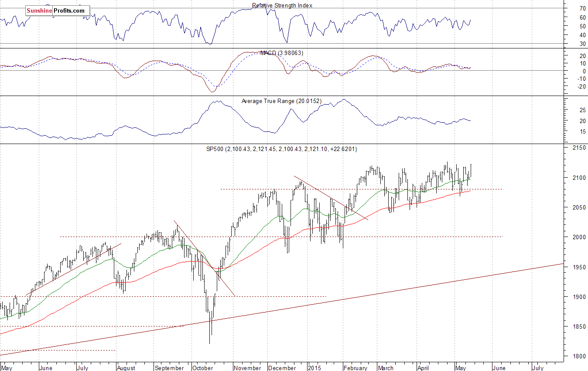Screen dimensions: 588x371
Task: Click the November label on the time axis
Action: (248, 368)
